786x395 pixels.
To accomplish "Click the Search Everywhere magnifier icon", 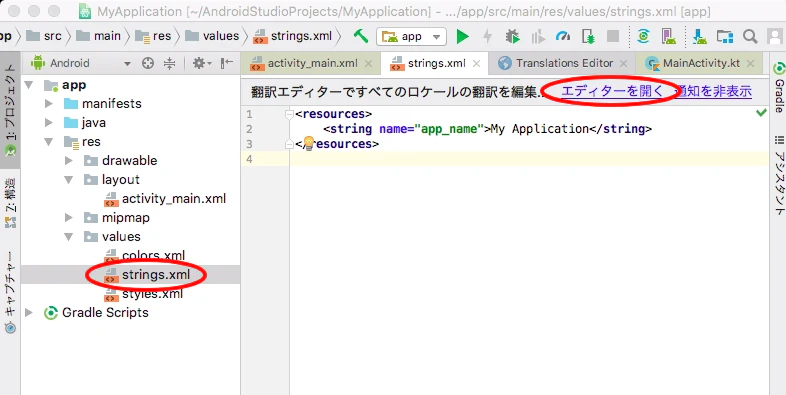I will point(750,36).
